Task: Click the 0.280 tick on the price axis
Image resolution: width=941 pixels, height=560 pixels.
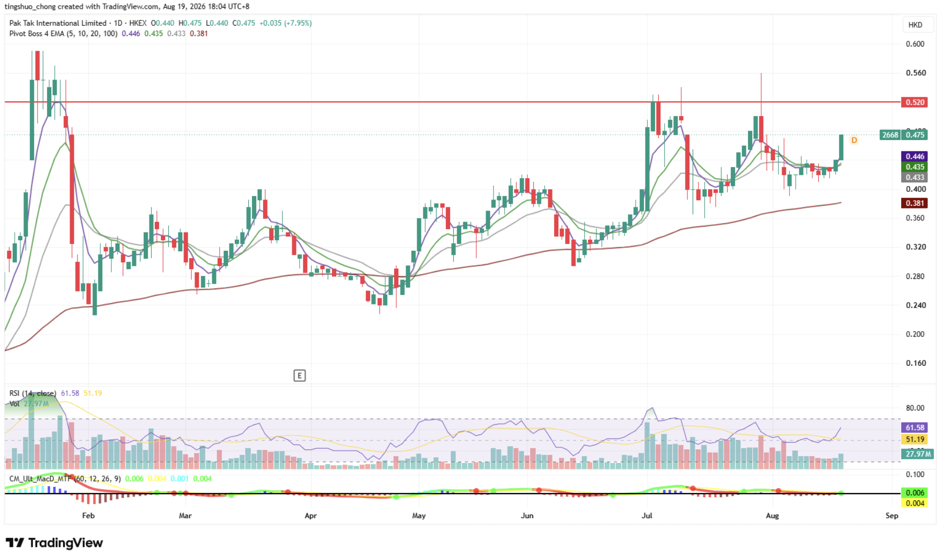Action: point(915,276)
